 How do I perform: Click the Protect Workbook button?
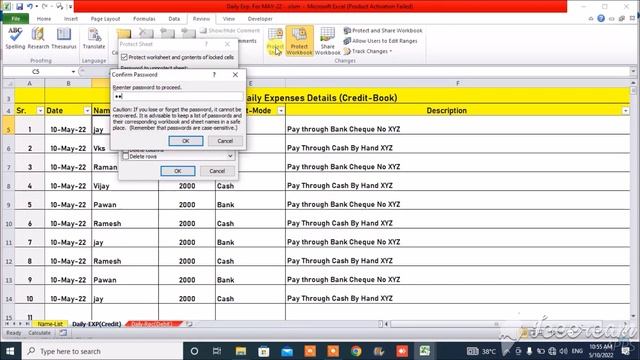tap(299, 40)
